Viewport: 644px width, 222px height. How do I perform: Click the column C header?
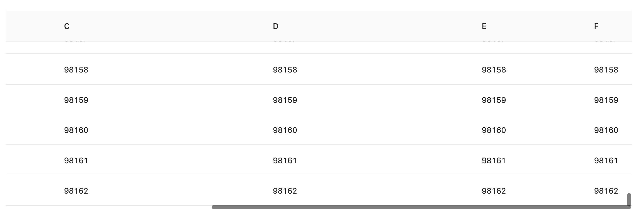tap(67, 26)
